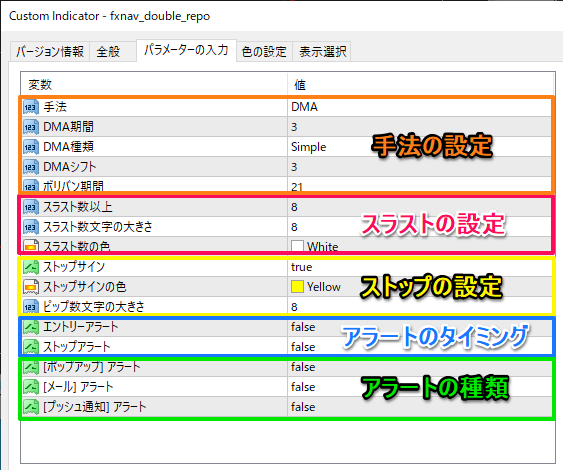This screenshot has width=563, height=470.
Task: Click the icon beside DMA期間 row
Action: coord(31,127)
